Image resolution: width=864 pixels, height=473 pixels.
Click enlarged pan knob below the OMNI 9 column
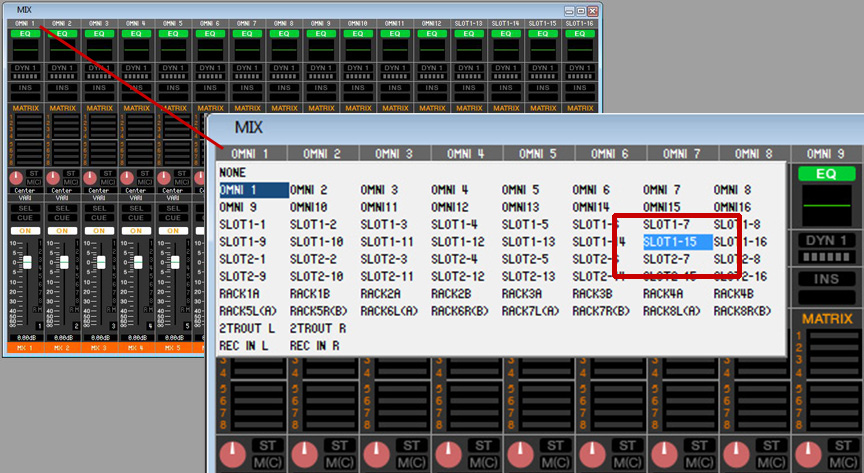[808, 455]
